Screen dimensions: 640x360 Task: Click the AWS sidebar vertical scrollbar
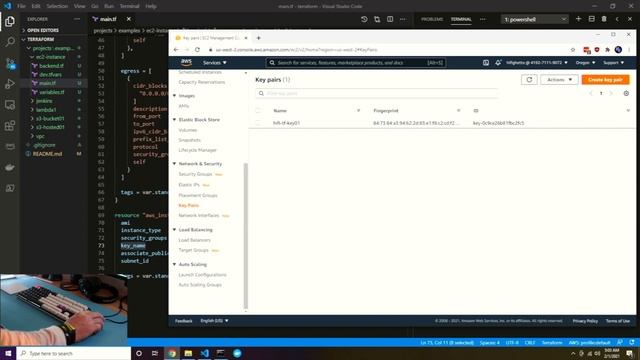tap(246, 236)
